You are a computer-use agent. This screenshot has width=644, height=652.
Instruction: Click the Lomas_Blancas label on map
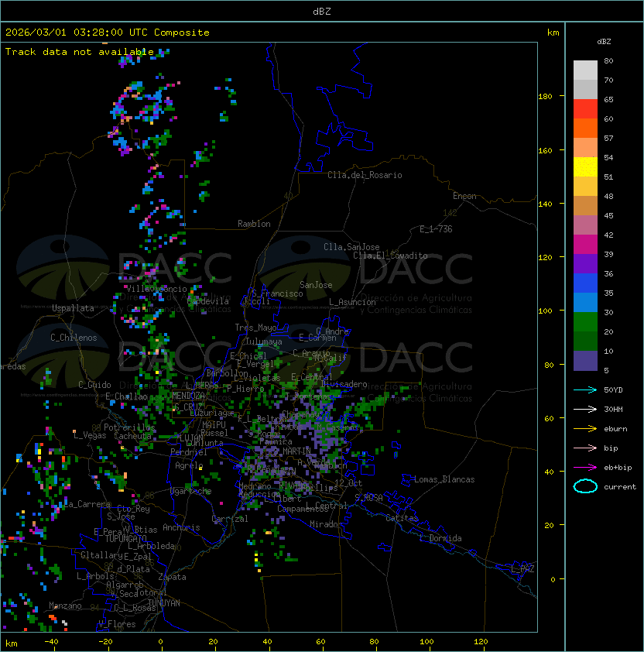[x=444, y=479]
